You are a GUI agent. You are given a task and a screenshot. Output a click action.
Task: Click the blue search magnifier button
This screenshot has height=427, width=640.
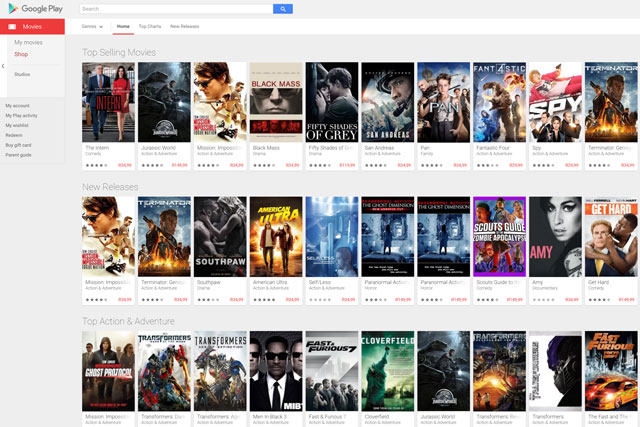(283, 8)
